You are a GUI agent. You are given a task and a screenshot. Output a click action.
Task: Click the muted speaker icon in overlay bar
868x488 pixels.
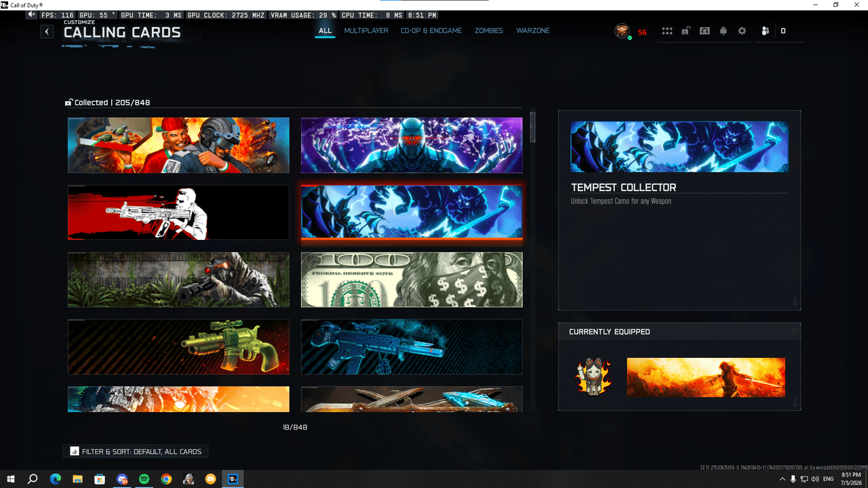[32, 14]
